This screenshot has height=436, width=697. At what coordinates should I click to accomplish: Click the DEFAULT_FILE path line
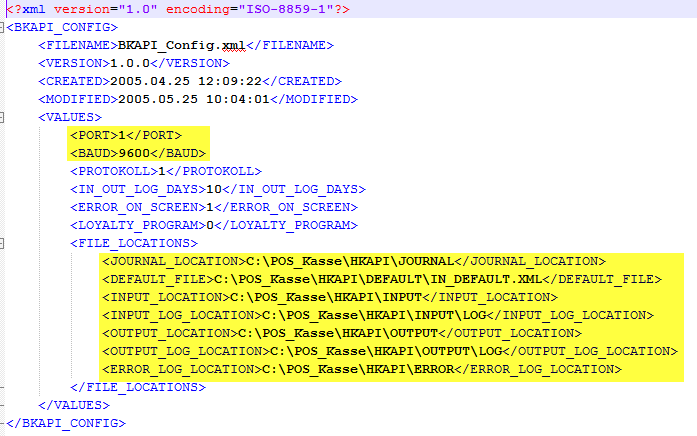[x=381, y=279]
